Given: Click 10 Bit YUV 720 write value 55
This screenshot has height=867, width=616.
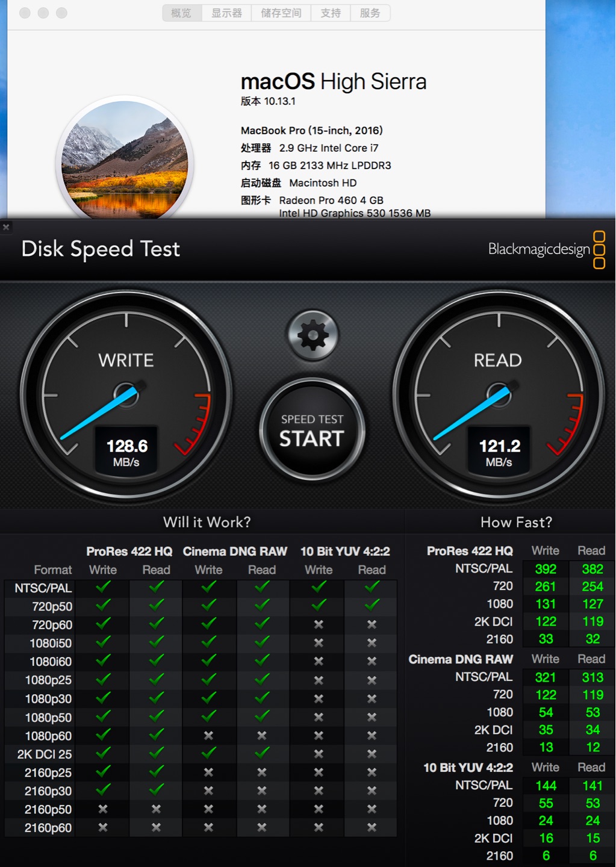Looking at the screenshot, I should pyautogui.click(x=546, y=803).
